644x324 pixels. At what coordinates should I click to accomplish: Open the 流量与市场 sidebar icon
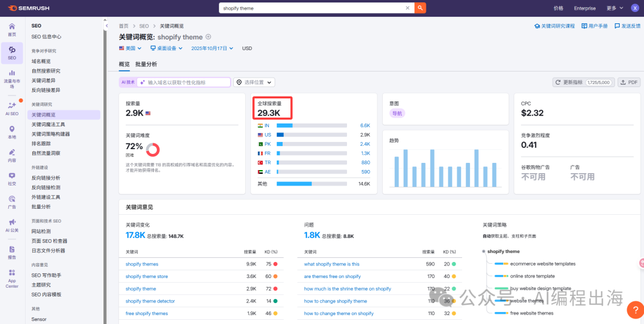click(12, 79)
